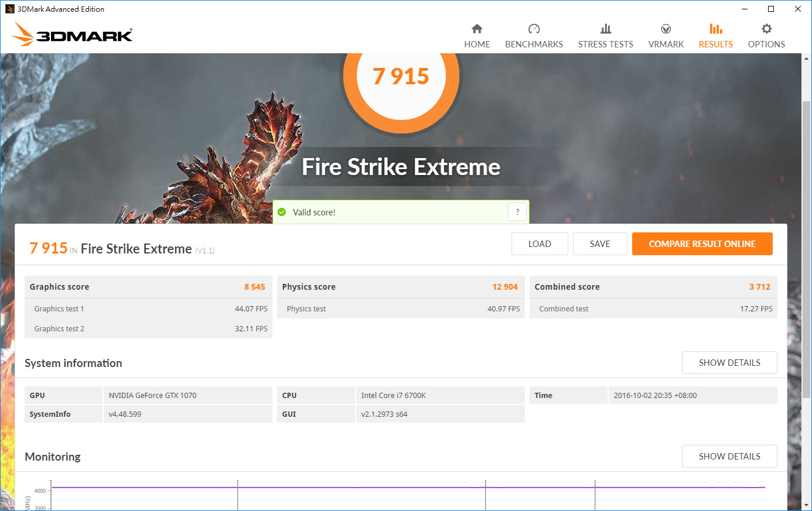Viewport: 812px width, 511px height.
Task: Expand Monitoring with Show Details
Action: point(729,457)
